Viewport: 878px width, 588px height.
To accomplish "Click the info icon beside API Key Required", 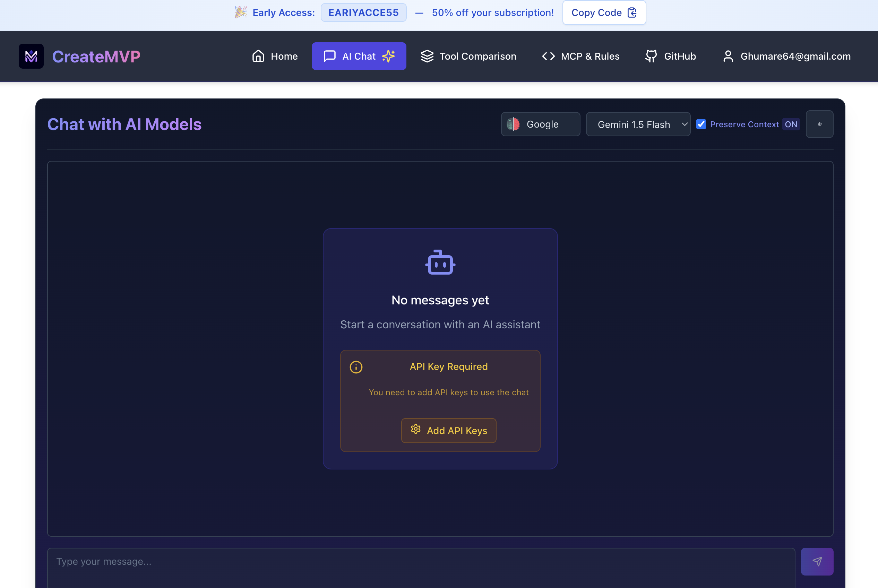I will [x=356, y=367].
